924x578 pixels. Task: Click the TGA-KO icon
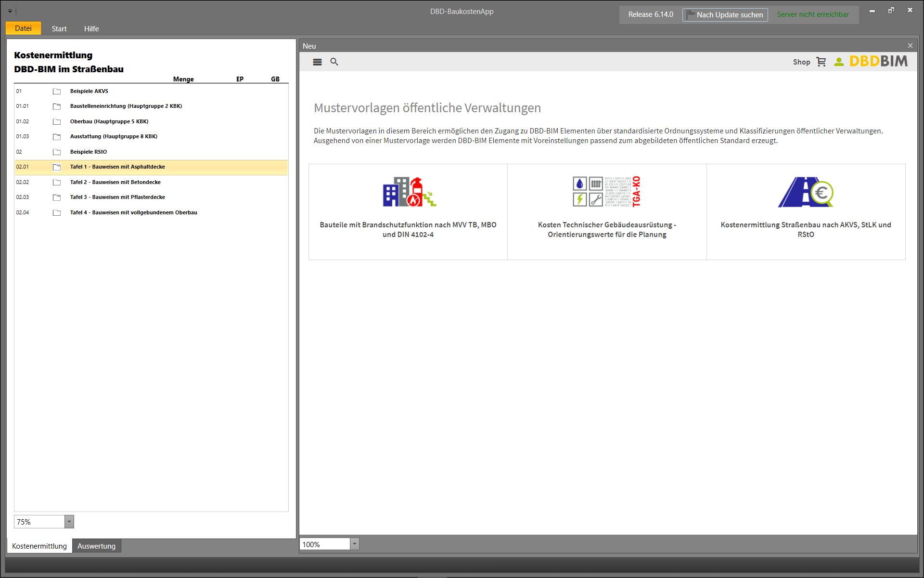(606, 192)
